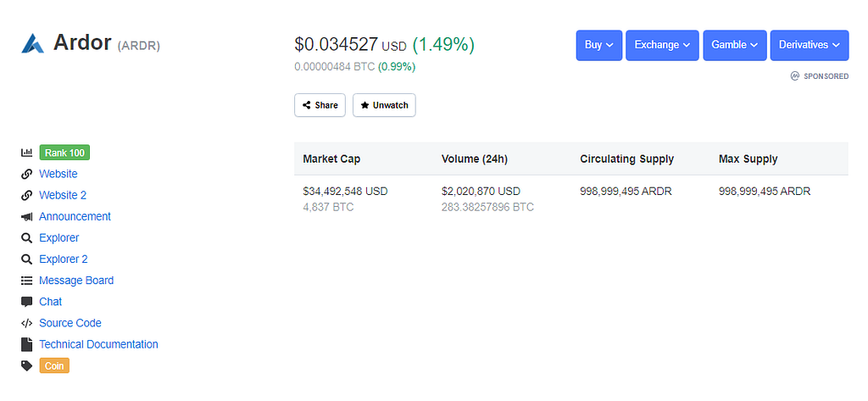
Task: Toggle the Unwatch star button
Action: [x=384, y=105]
